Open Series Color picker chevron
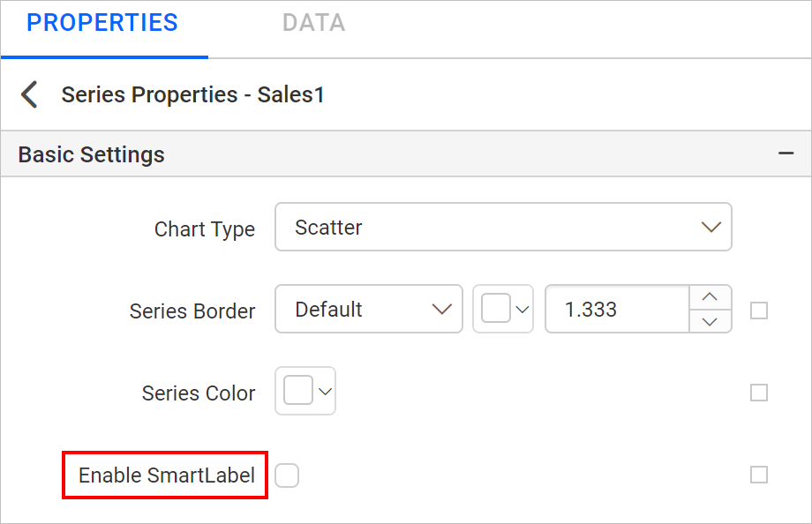The width and height of the screenshot is (812, 524). tap(325, 392)
